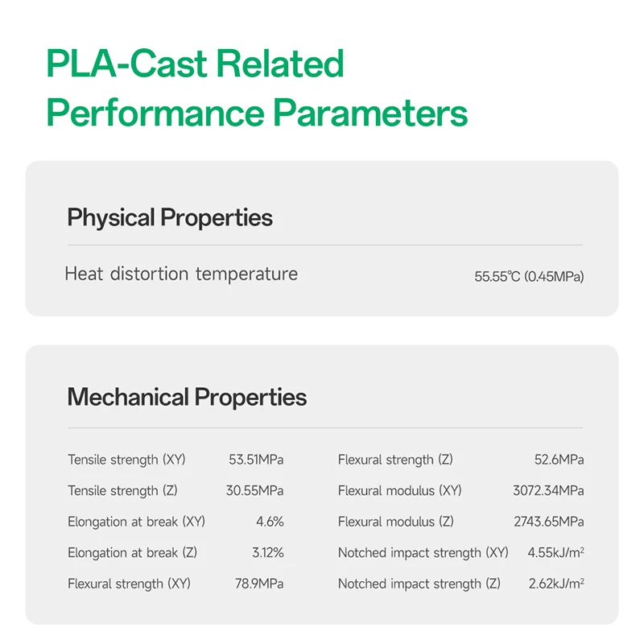Select the Flexural strength (XY) label
The height and width of the screenshot is (644, 644).
coord(129,584)
